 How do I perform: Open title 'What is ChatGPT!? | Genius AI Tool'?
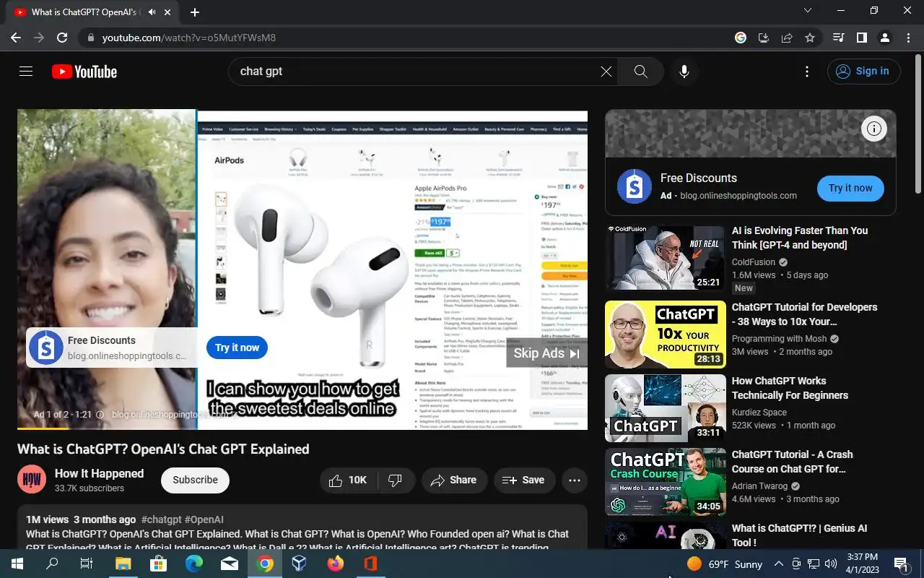(x=799, y=535)
